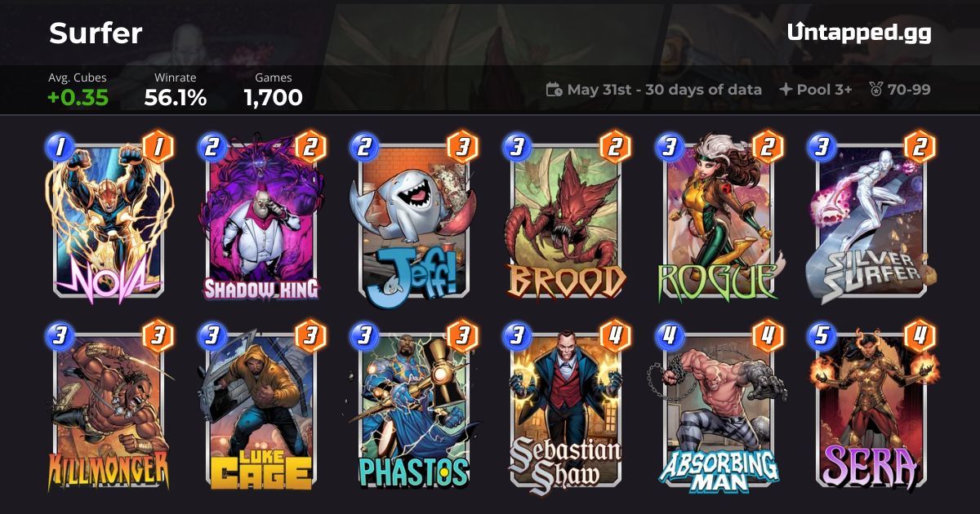The image size is (980, 514).
Task: Open the Rogue card
Action: pos(717,220)
